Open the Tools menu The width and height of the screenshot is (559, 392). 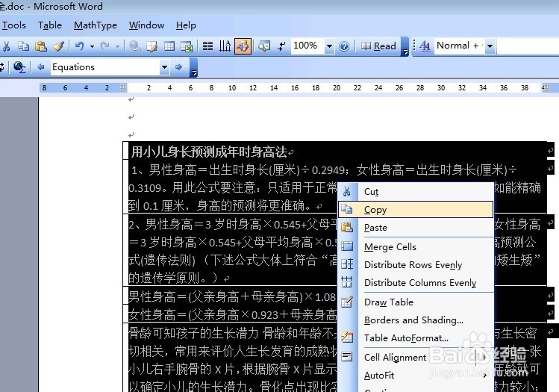(x=13, y=25)
